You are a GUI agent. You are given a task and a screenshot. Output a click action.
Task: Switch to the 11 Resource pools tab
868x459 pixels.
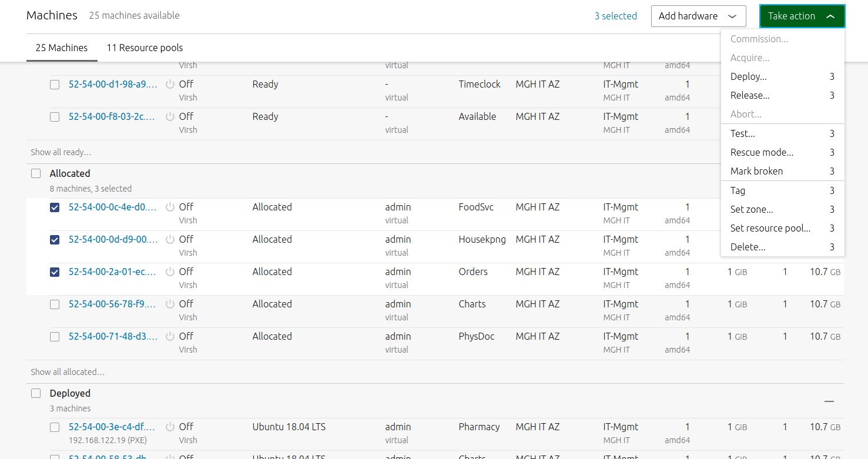click(145, 48)
